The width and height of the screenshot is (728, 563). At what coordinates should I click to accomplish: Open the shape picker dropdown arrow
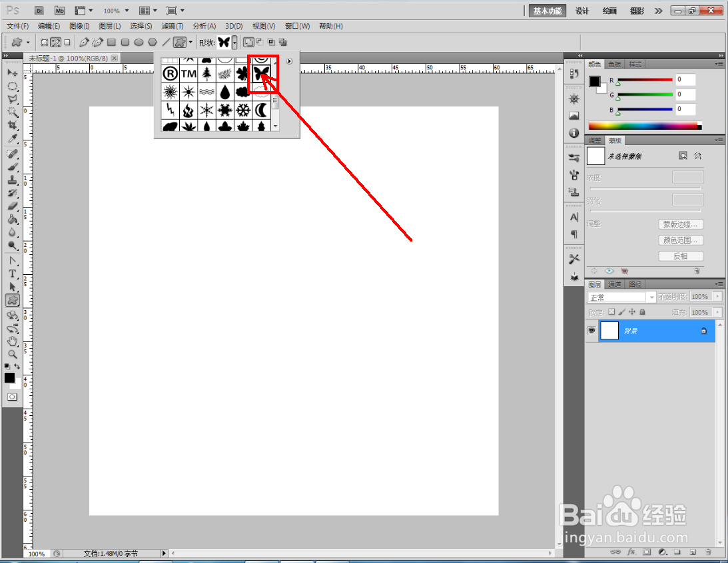[x=235, y=43]
